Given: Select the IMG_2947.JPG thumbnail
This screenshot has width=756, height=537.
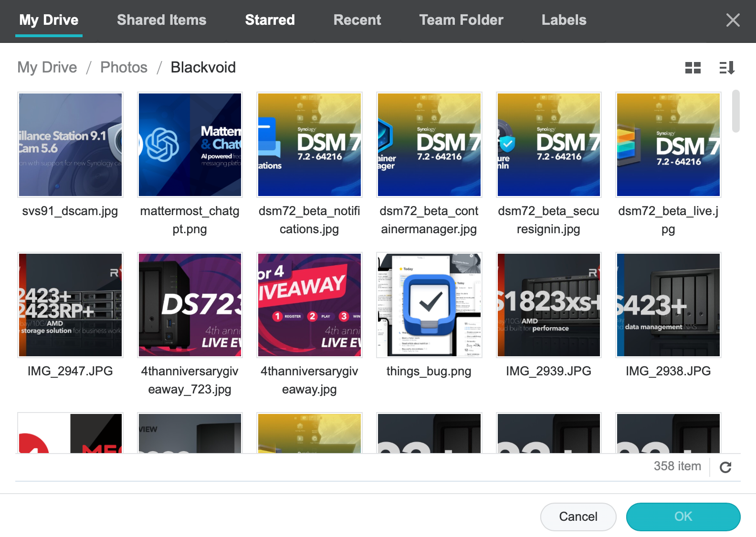Looking at the screenshot, I should coord(70,305).
